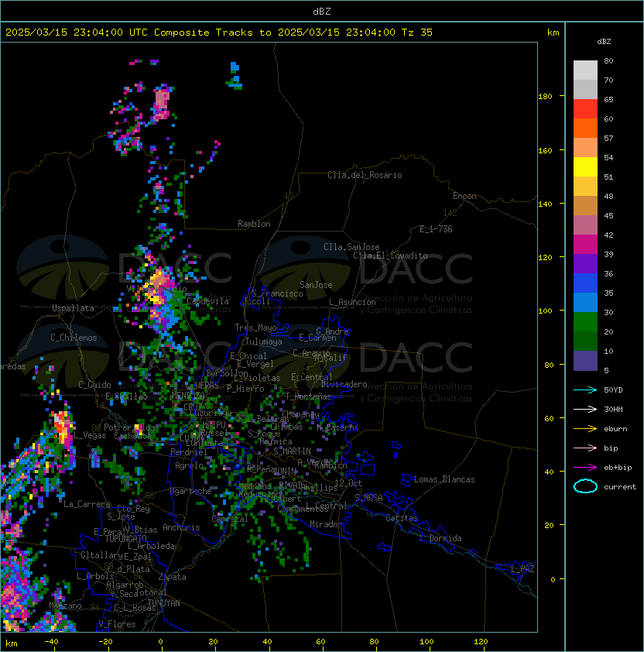Click the 'Anchoris' map label
This screenshot has height=652, width=644.
pos(181,527)
